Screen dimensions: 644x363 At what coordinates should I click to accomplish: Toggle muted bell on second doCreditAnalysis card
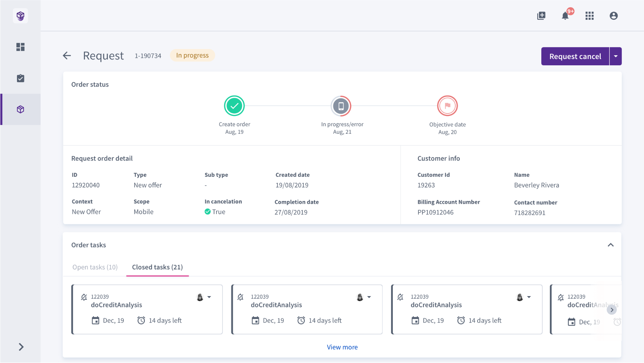click(241, 297)
